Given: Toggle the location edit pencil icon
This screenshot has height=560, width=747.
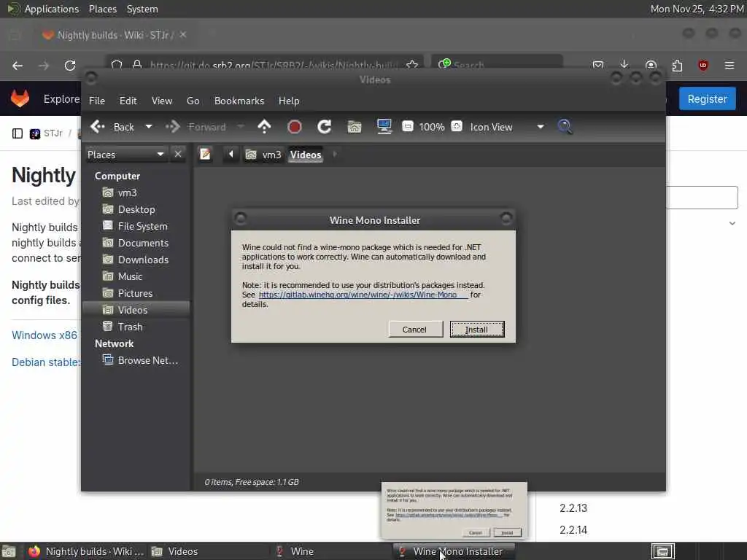Looking at the screenshot, I should (x=205, y=155).
